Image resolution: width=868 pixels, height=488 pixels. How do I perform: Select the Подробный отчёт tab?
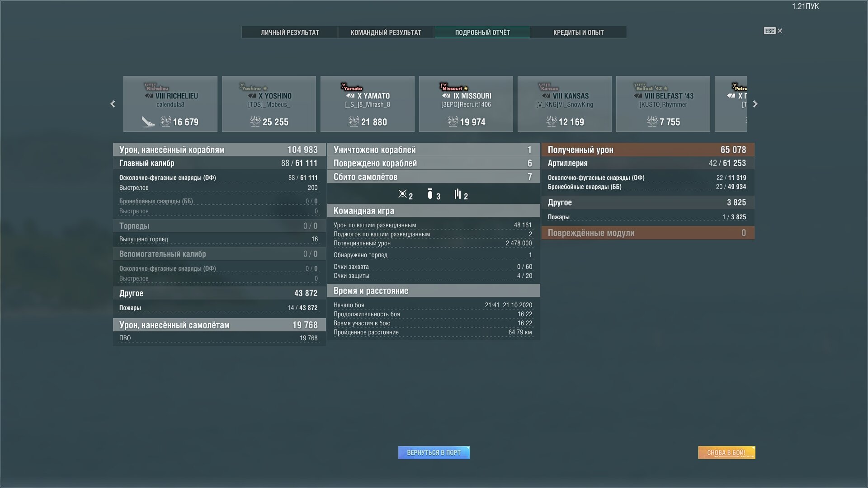coord(482,33)
